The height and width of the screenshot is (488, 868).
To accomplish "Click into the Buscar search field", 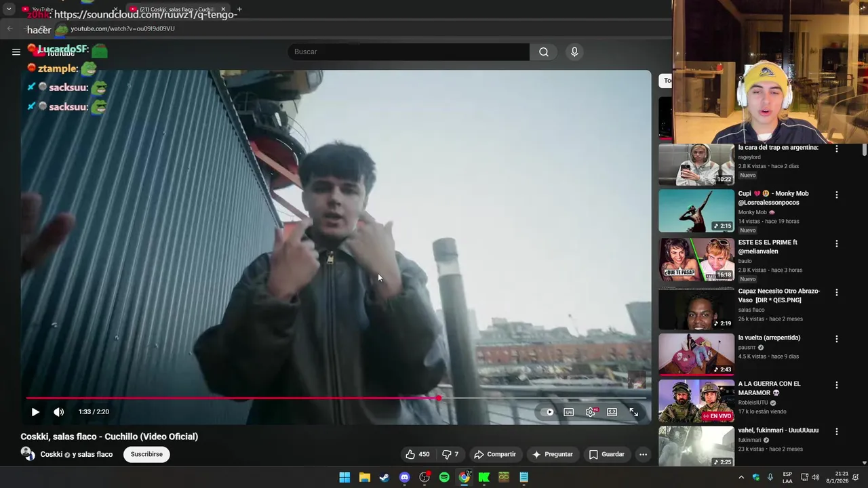I will click(x=409, y=52).
